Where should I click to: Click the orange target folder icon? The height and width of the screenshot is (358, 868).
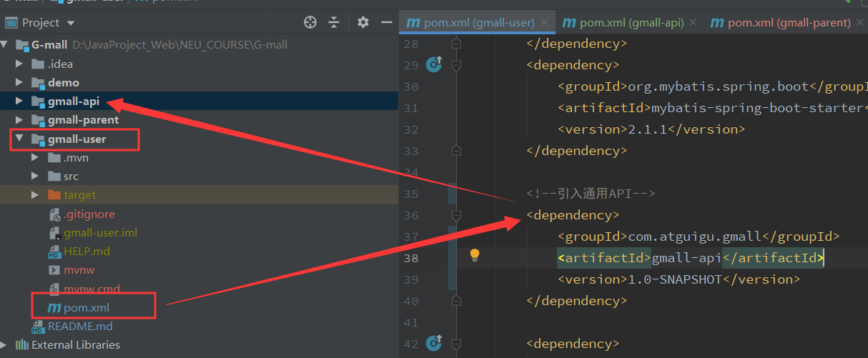54,194
